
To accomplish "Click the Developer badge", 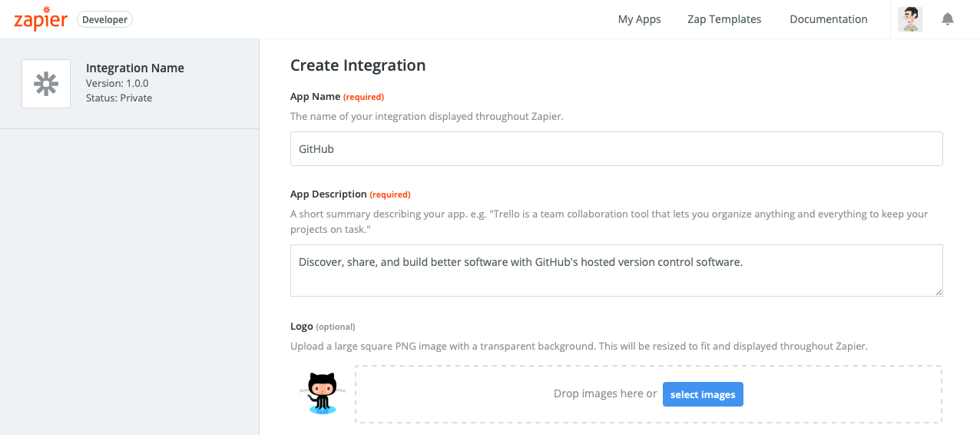I will (x=105, y=20).
